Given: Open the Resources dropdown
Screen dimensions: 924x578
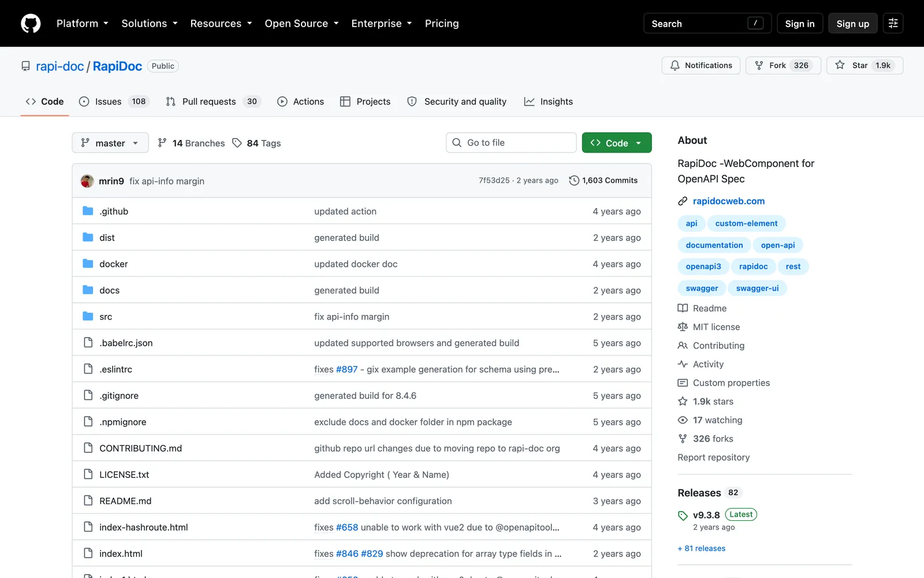Looking at the screenshot, I should 221,24.
